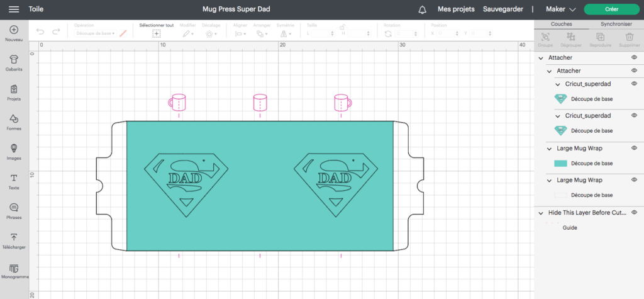This screenshot has height=299, width=644.
Task: Click the Toile label in header
Action: pos(36,9)
